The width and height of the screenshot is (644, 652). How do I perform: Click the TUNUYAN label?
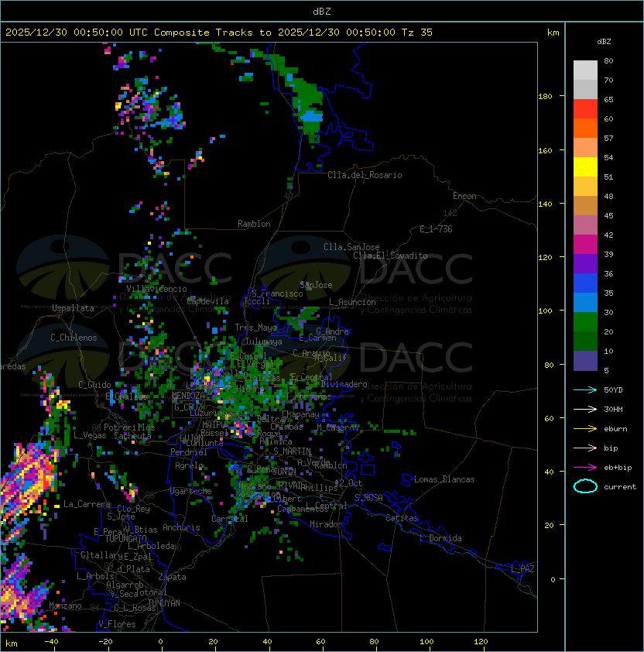pos(164,603)
